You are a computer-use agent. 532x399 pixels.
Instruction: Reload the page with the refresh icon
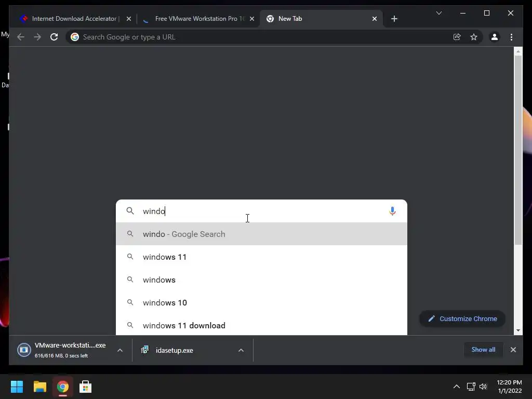coord(54,37)
